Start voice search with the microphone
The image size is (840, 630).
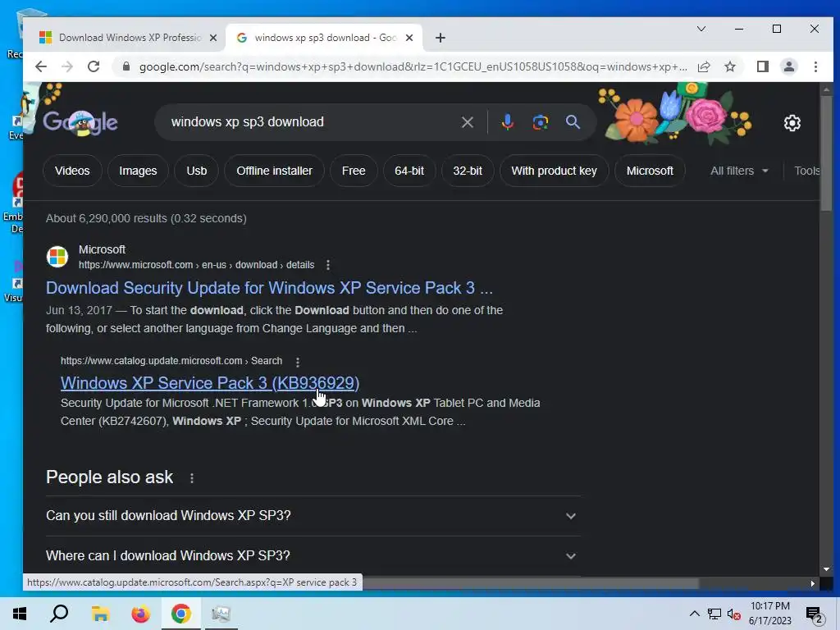point(507,122)
